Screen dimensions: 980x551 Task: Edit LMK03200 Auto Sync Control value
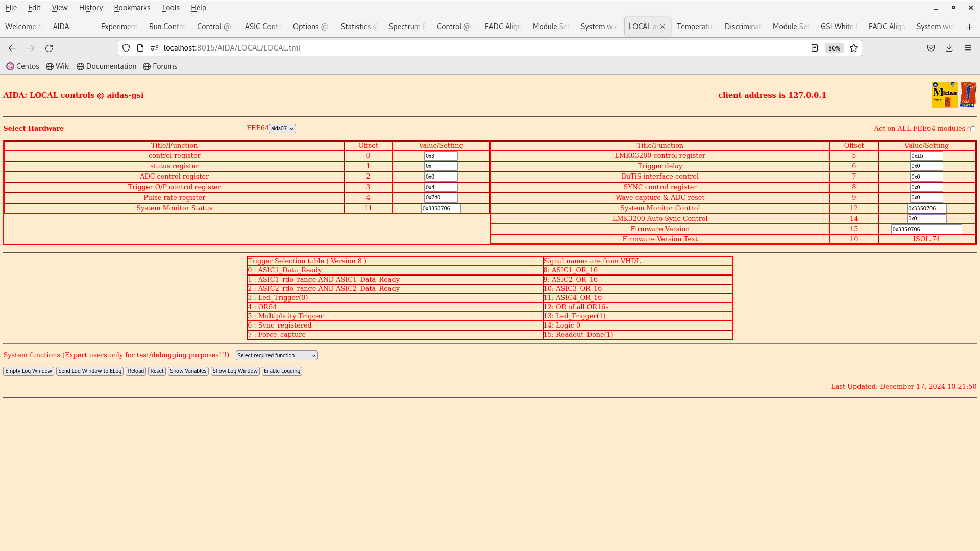point(926,219)
